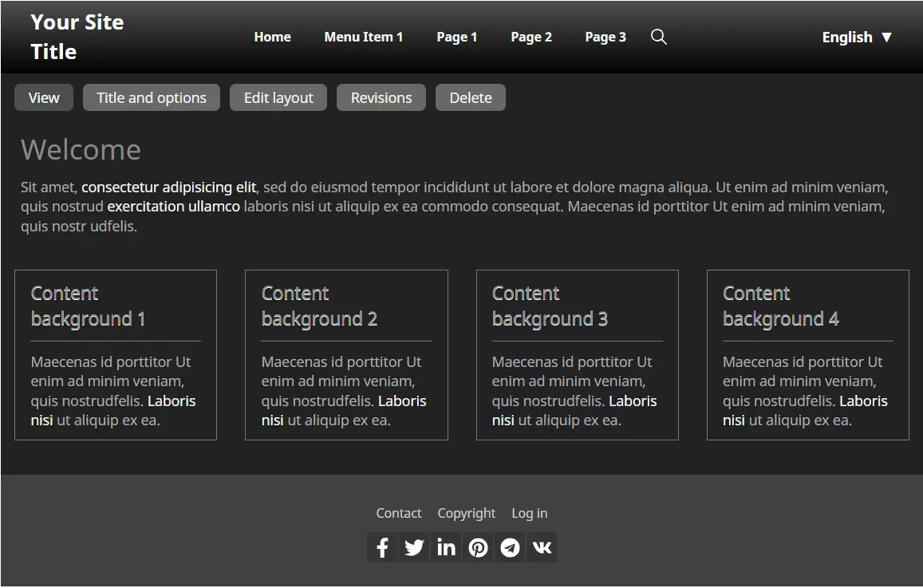Viewport: 923px width, 588px height.
Task: Go to Home in the navigation menu
Action: [272, 37]
